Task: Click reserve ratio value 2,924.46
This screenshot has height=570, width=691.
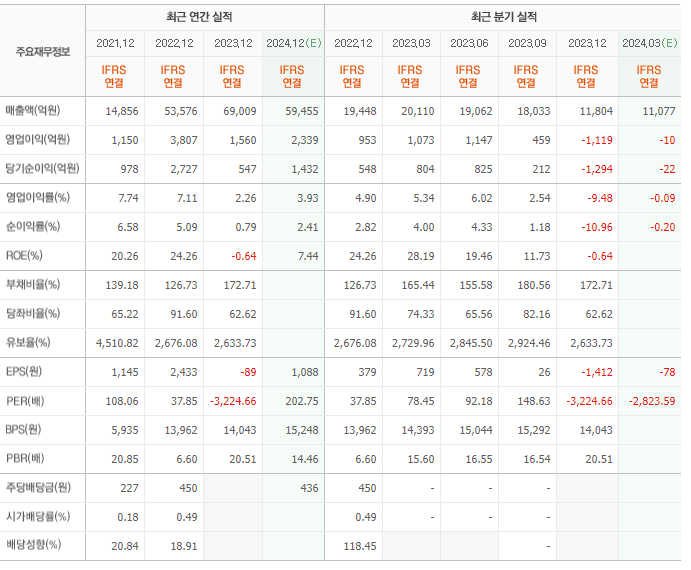Action: coord(529,343)
